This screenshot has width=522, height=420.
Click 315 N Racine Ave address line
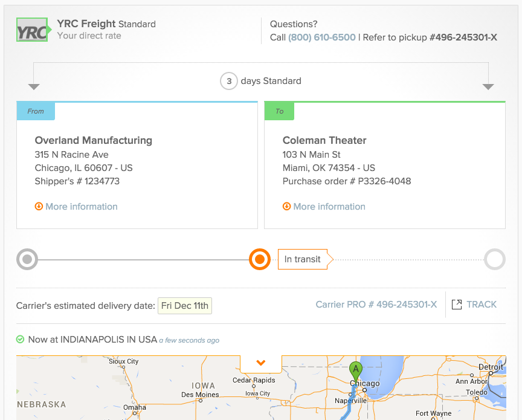coord(71,155)
